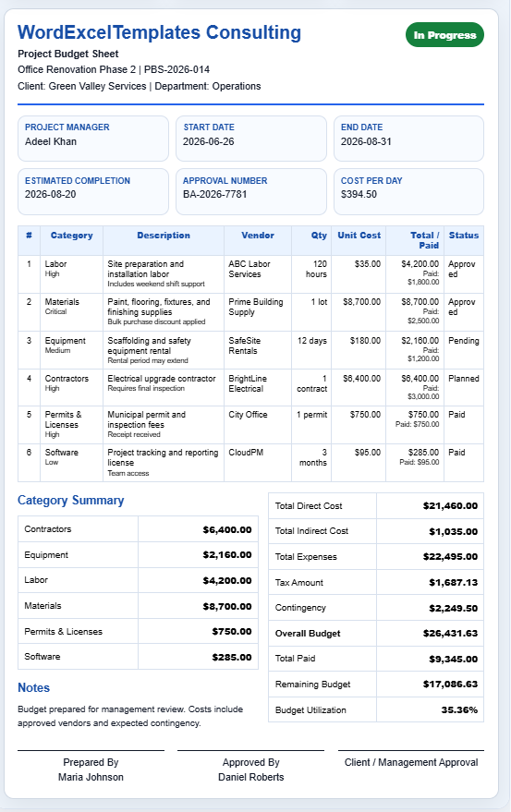Click the Category Summary heading

click(x=71, y=501)
